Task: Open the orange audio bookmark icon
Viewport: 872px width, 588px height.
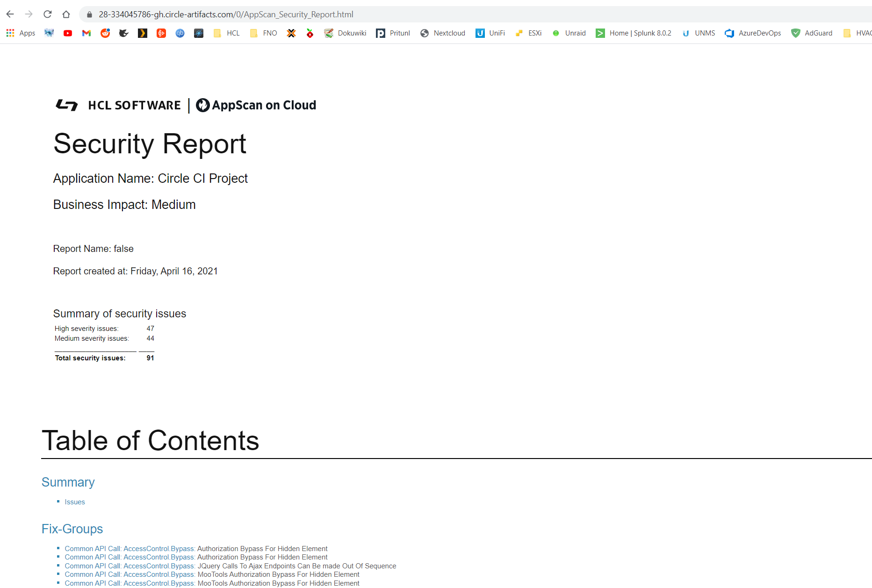Action: 161,33
